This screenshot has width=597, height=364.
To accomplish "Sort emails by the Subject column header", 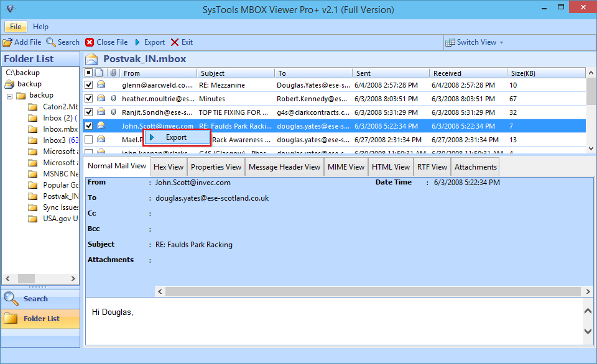I will point(236,73).
